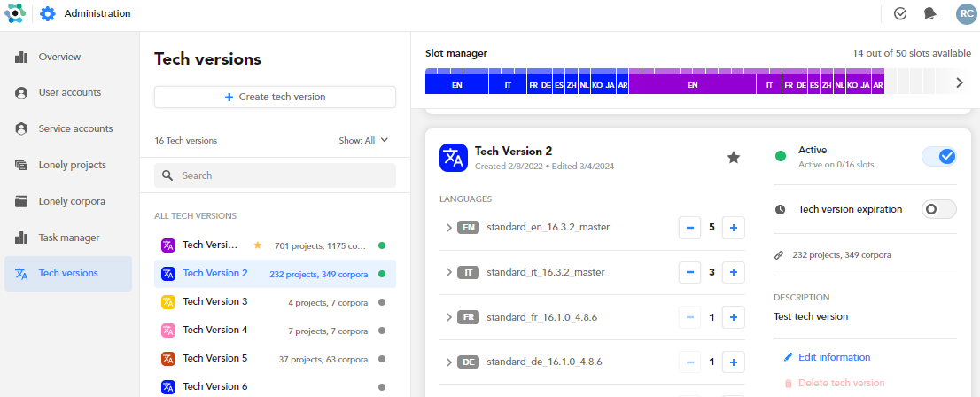Decrease IT language slots with minus
Viewport: 980px width, 397px height.
point(689,272)
